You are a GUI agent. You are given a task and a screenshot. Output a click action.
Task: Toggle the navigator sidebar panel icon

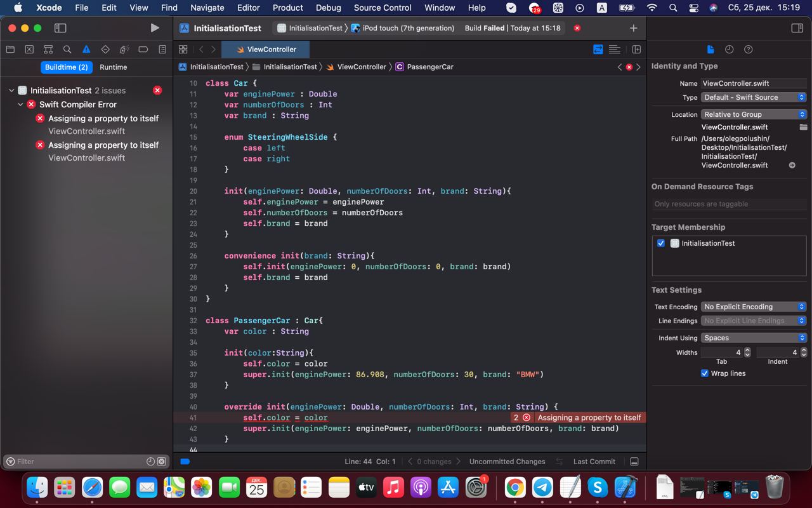pyautogui.click(x=60, y=28)
